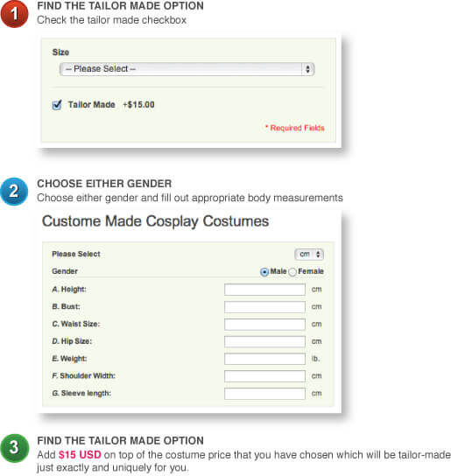Screen dimensions: 451x476
Task: Click the $15 USD highlighted text
Action: tap(80, 455)
